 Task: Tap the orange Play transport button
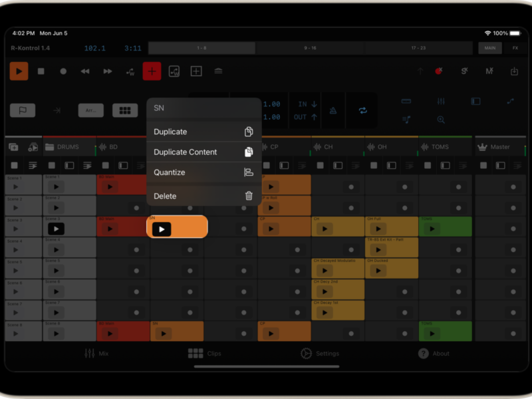point(19,71)
